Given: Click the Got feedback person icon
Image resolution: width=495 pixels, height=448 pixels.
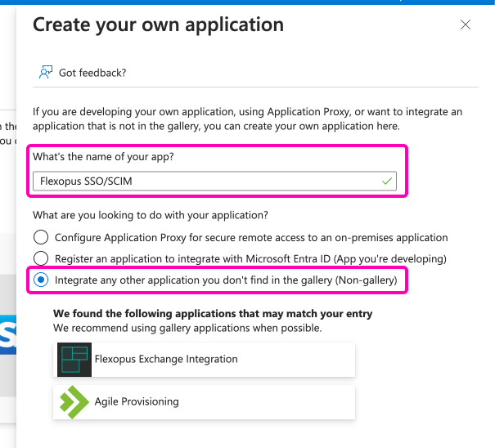Looking at the screenshot, I should coord(46,73).
